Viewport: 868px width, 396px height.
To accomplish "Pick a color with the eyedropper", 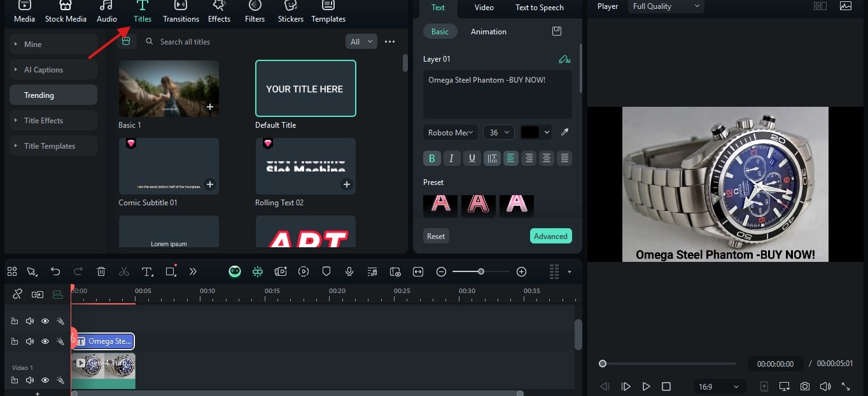I will point(564,132).
